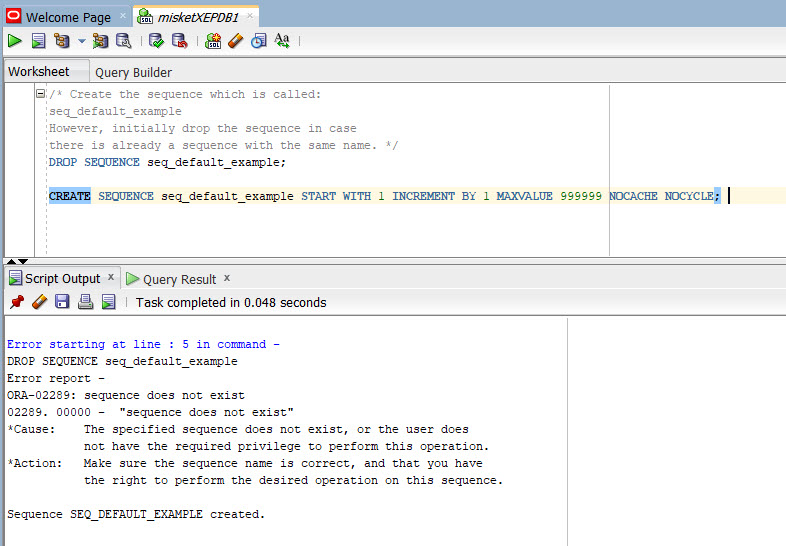786x546 pixels.
Task: Click the DROP SEQUENCE statement line
Action: pos(167,162)
